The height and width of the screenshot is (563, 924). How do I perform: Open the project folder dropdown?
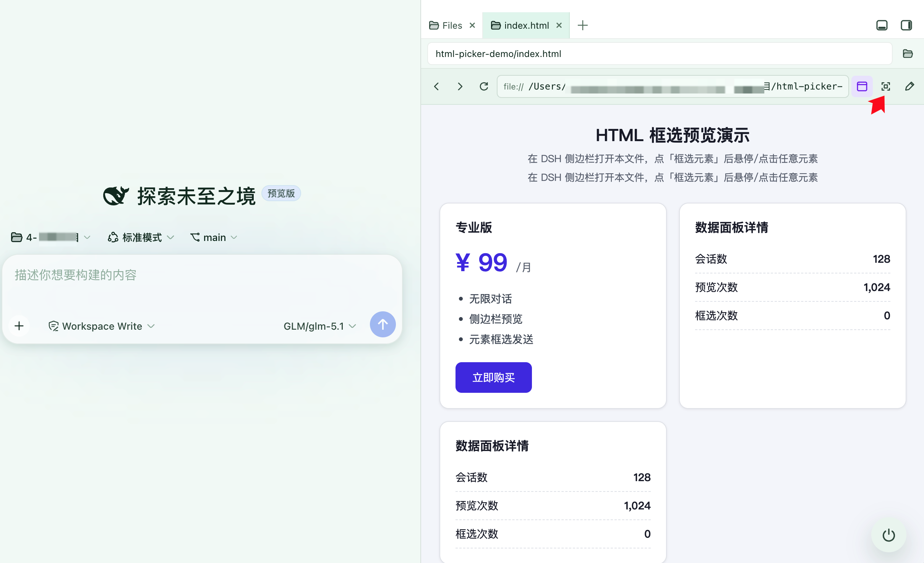coord(50,237)
